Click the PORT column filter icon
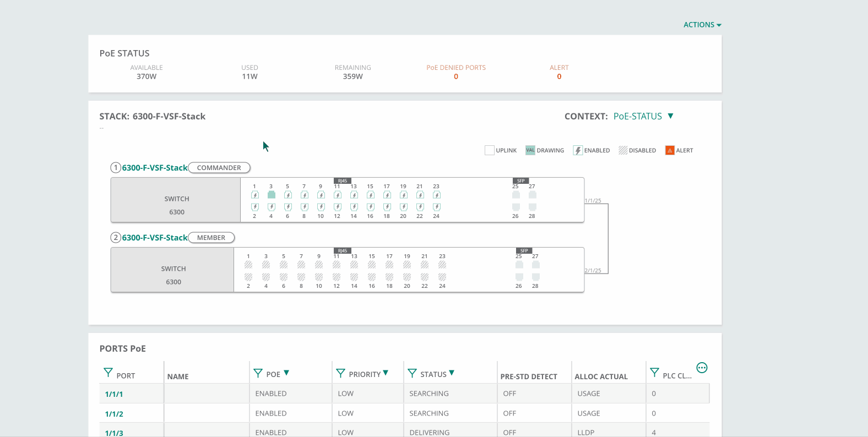868x437 pixels. [x=108, y=373]
